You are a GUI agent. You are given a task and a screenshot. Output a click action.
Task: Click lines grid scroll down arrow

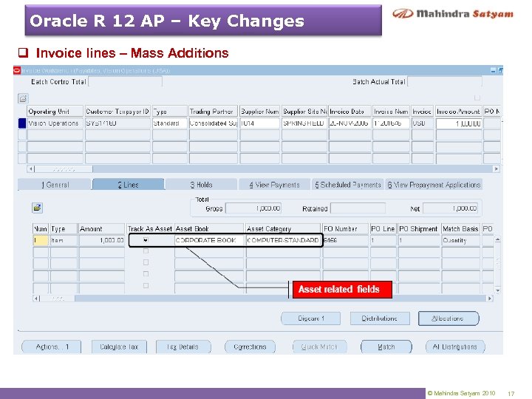[497, 291]
